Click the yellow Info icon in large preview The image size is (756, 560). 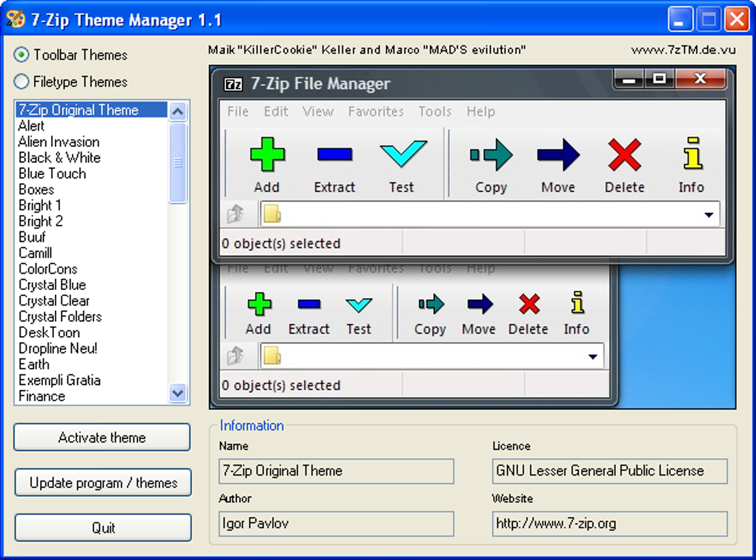[x=693, y=154]
